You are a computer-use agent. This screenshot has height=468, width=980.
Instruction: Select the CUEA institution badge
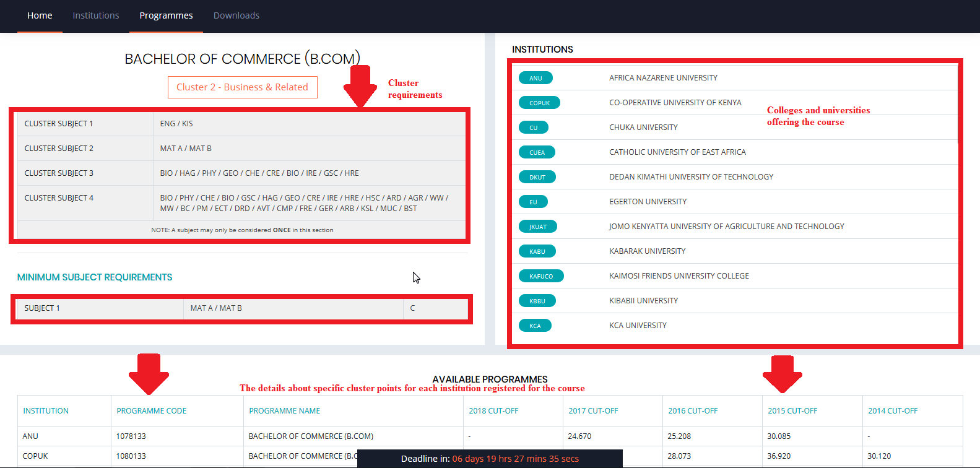[537, 152]
